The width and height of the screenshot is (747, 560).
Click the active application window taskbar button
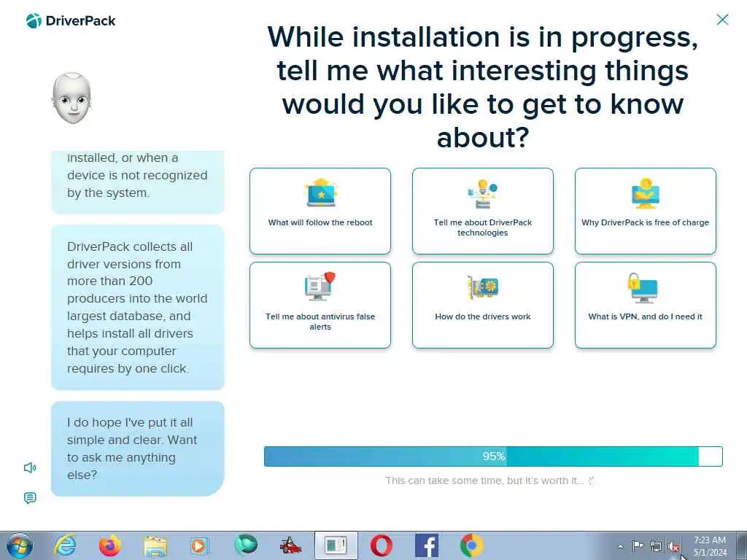pyautogui.click(x=336, y=545)
